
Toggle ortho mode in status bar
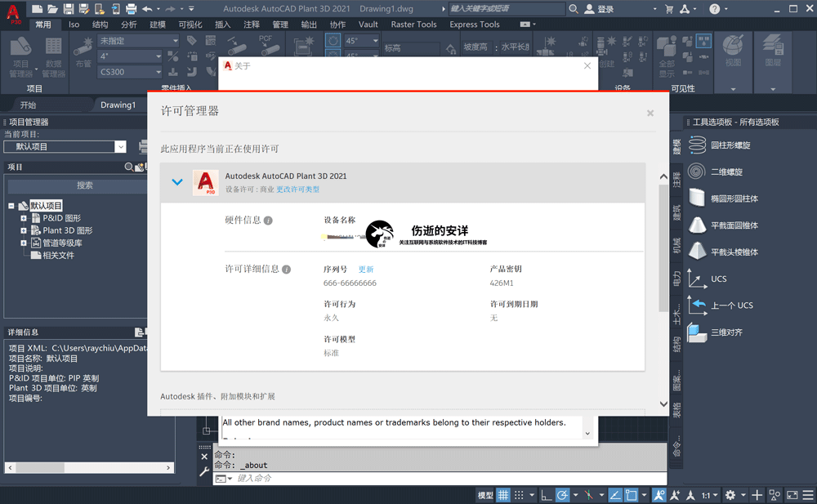tap(546, 495)
